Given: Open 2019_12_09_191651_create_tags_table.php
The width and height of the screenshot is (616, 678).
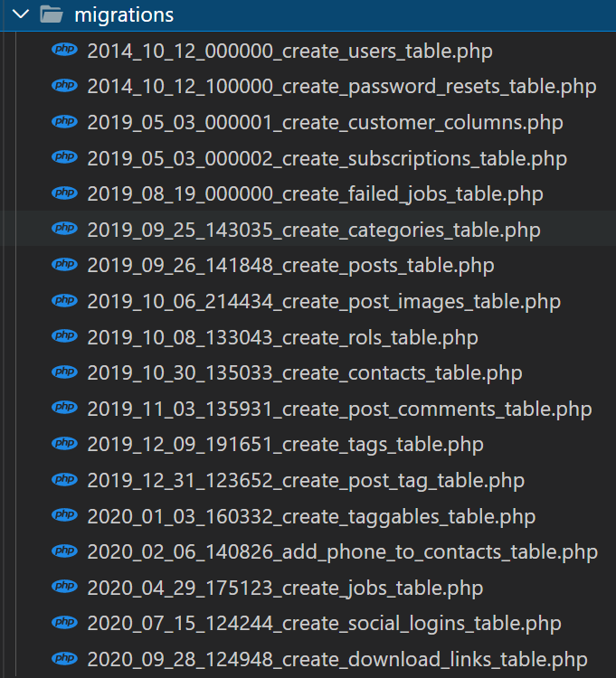Looking at the screenshot, I should pyautogui.click(x=285, y=445).
